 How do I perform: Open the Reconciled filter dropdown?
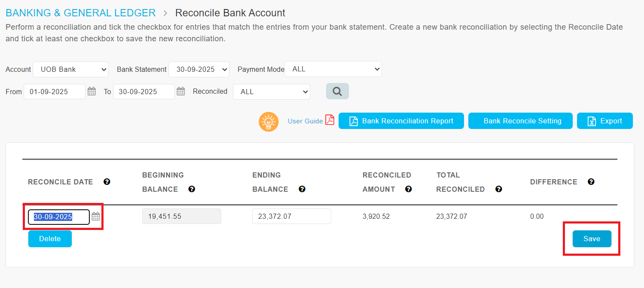pyautogui.click(x=271, y=92)
